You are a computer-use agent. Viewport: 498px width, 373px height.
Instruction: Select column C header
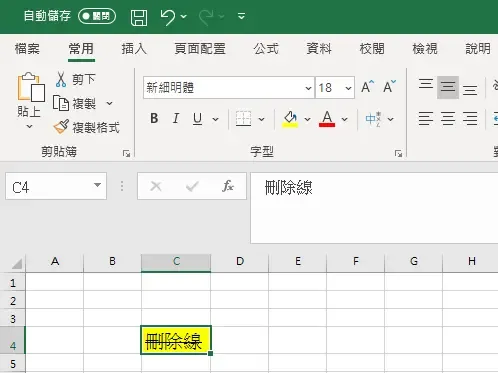[x=176, y=262]
